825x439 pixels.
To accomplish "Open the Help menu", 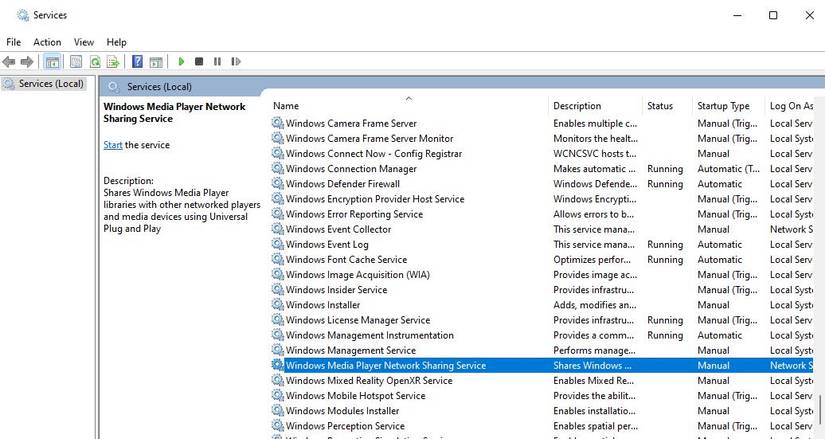I will pos(116,42).
